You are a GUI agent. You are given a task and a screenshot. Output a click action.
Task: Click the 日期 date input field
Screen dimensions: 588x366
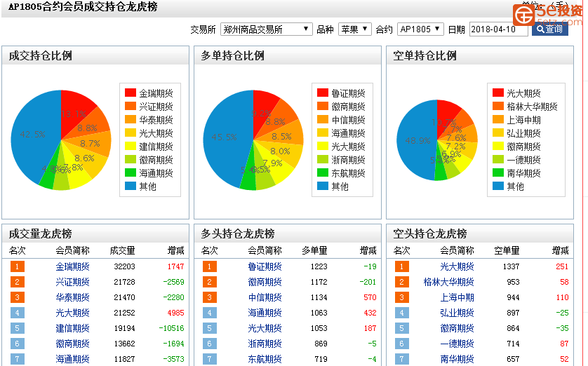click(498, 29)
